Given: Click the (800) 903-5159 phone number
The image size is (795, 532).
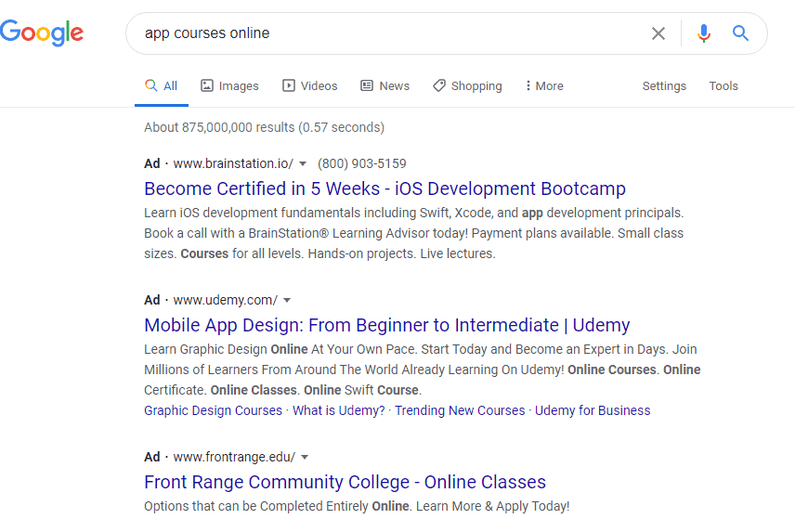Looking at the screenshot, I should 362,163.
